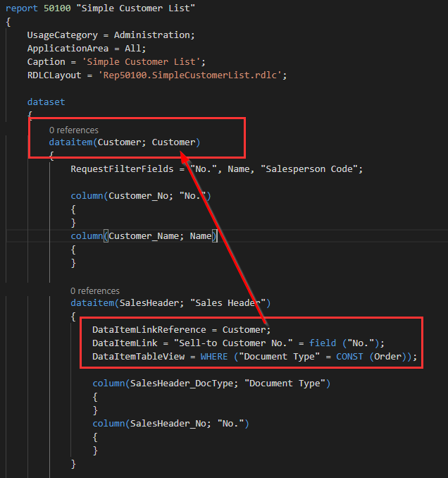Click the CONST keyword
This screenshot has height=478, width=448.
(x=349, y=357)
